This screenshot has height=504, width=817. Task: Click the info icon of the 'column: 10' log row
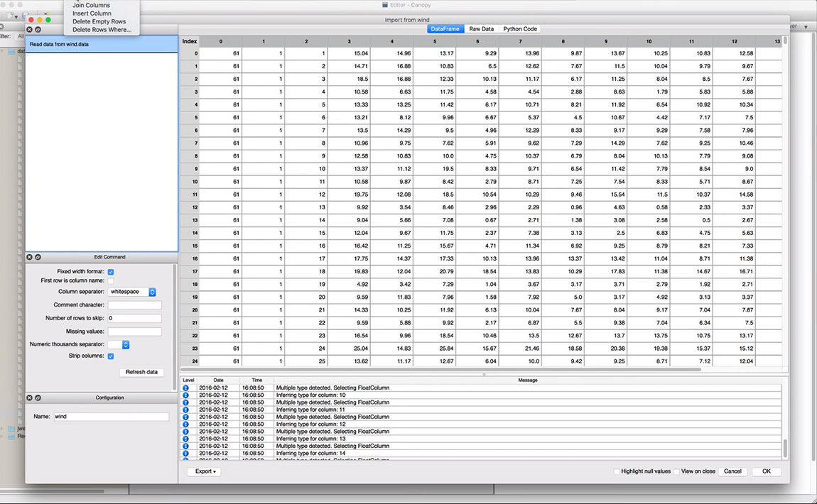click(185, 395)
